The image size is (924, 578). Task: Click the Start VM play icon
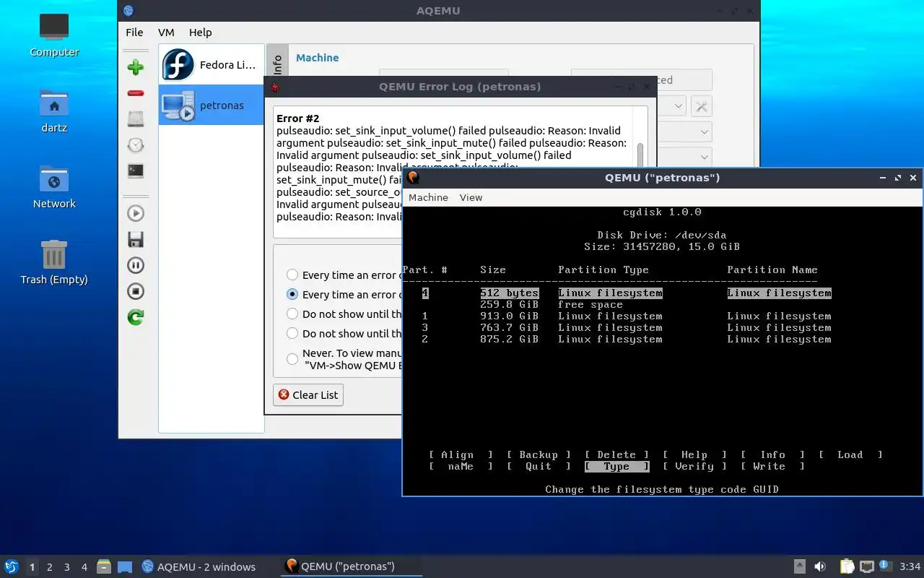click(x=136, y=213)
